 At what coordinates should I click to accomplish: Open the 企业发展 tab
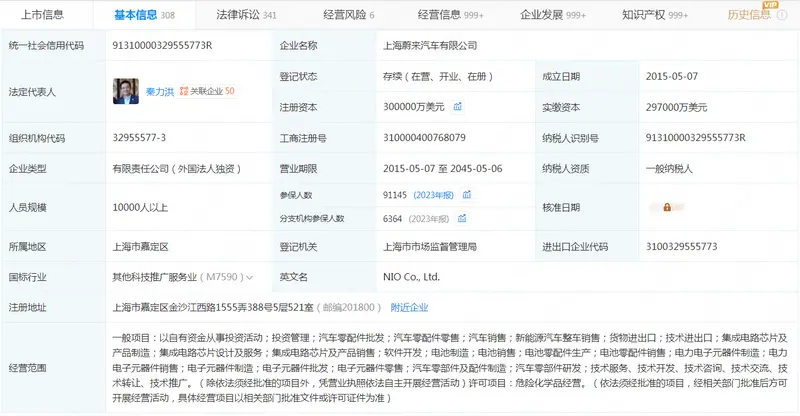(553, 15)
